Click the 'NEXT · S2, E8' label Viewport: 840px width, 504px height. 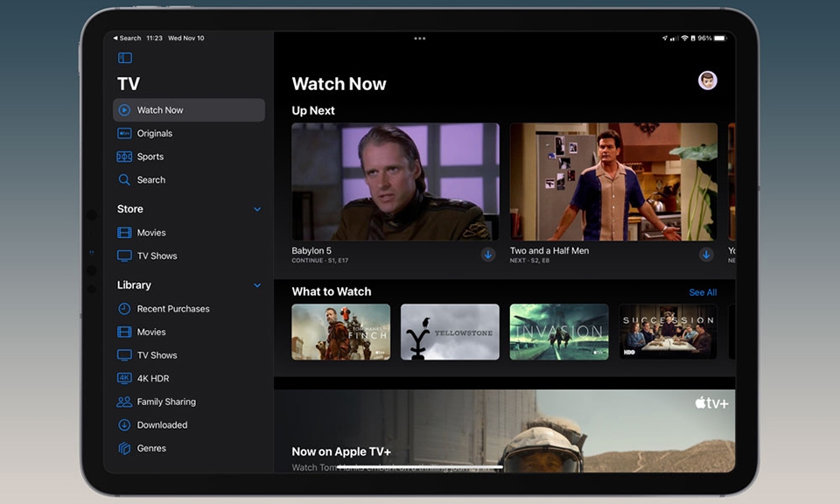point(530,261)
